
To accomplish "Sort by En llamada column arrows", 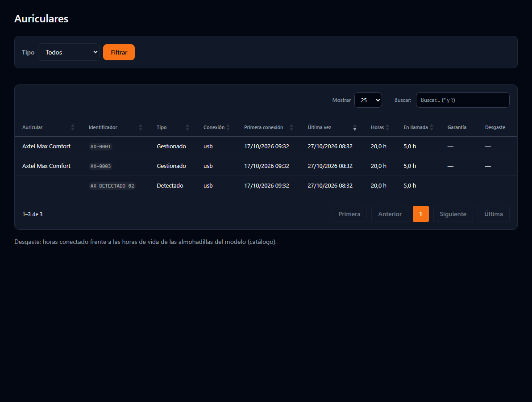I will pyautogui.click(x=432, y=127).
